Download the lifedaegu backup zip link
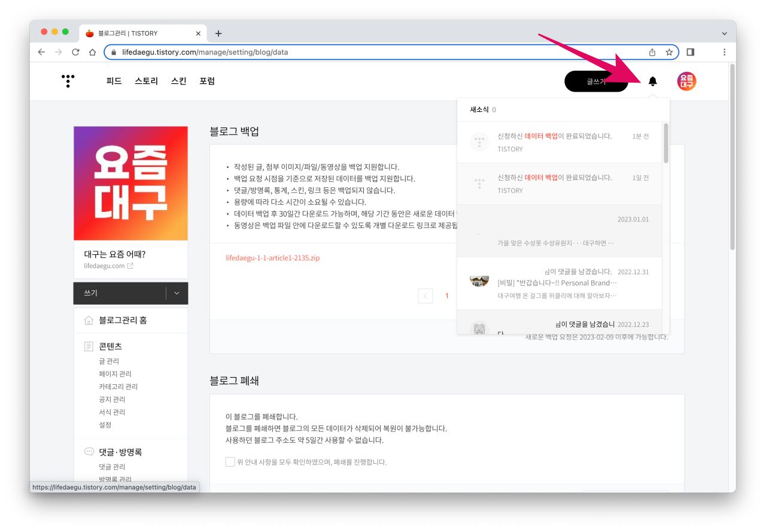The height and width of the screenshot is (532, 766). 273,257
